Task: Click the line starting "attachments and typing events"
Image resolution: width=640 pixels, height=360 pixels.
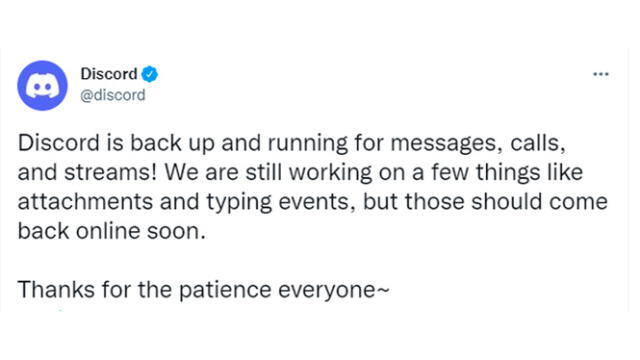Action: pyautogui.click(x=313, y=202)
